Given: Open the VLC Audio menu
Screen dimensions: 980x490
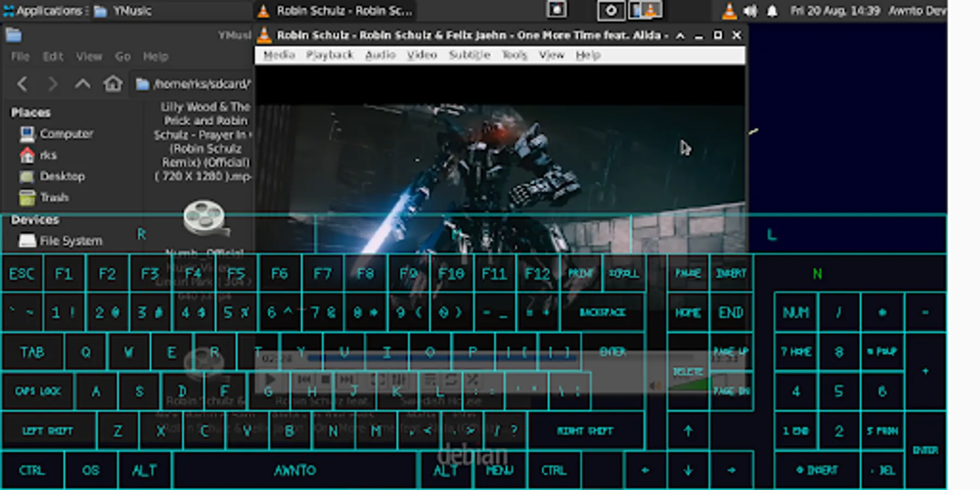Looking at the screenshot, I should coord(380,55).
